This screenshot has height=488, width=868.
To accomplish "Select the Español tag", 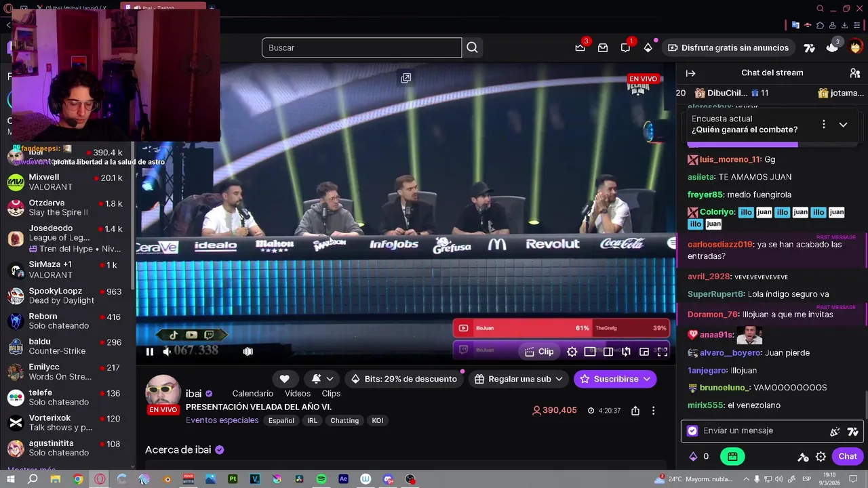I will (x=281, y=420).
